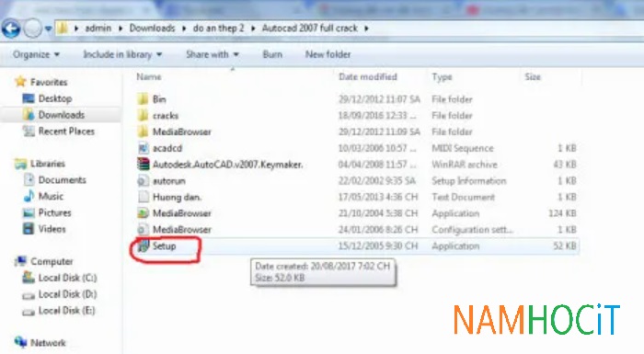The width and height of the screenshot is (644, 354).
Task: Click the 'WinRAR archive' type cell
Action: coord(464,165)
